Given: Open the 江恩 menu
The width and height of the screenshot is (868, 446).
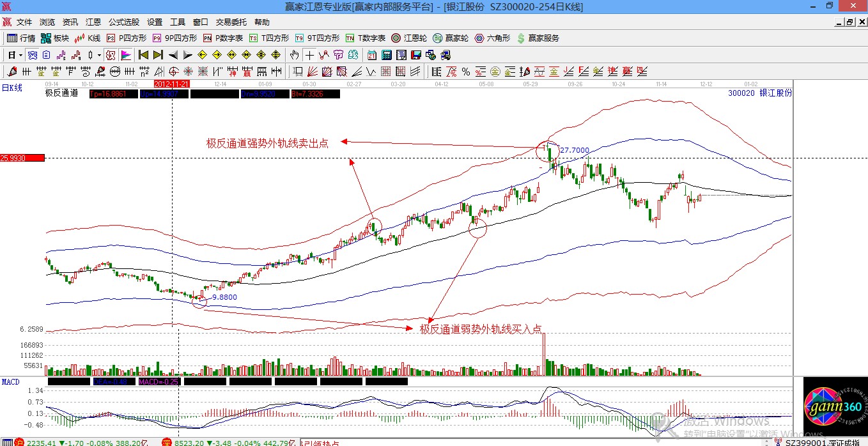Looking at the screenshot, I should pyautogui.click(x=93, y=22).
